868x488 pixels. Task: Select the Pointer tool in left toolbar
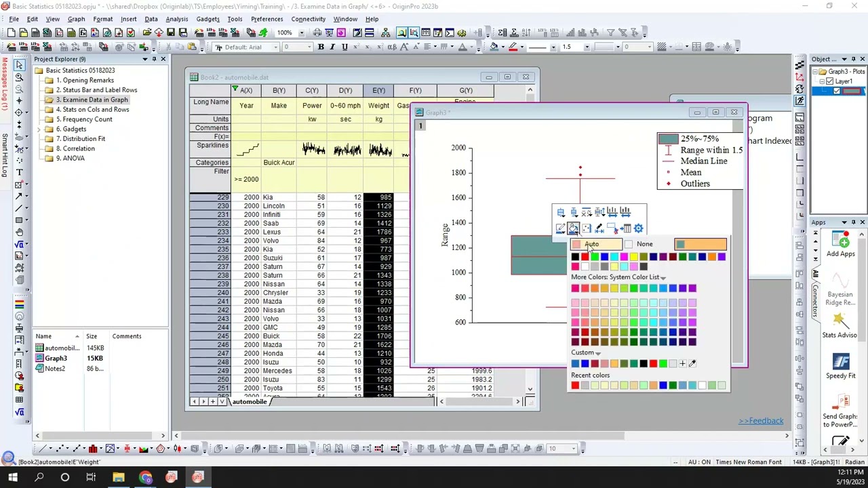coord(19,64)
